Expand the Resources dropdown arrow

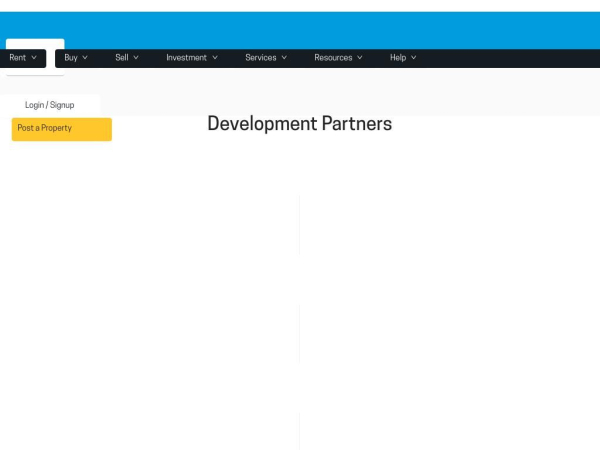pyautogui.click(x=360, y=58)
